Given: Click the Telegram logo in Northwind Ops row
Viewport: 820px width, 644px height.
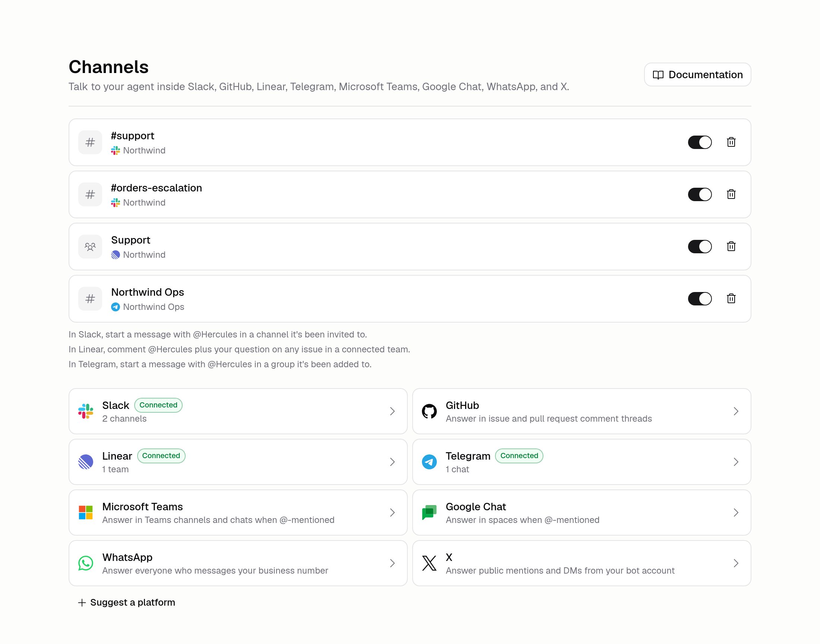Looking at the screenshot, I should pyautogui.click(x=116, y=307).
